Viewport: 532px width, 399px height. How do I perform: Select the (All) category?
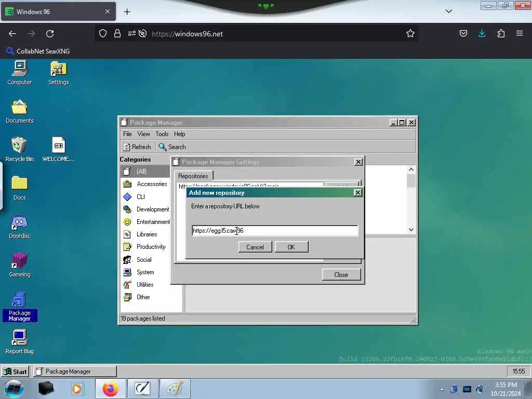pyautogui.click(x=145, y=171)
